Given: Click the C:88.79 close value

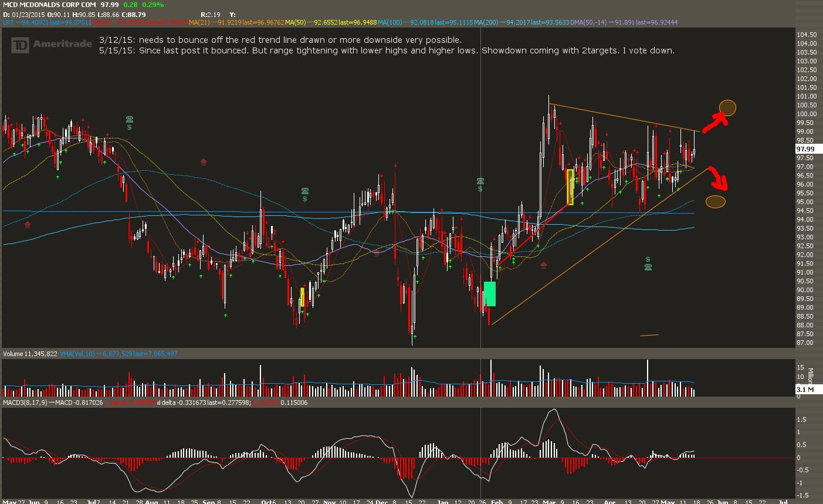Looking at the screenshot, I should pyautogui.click(x=134, y=14).
